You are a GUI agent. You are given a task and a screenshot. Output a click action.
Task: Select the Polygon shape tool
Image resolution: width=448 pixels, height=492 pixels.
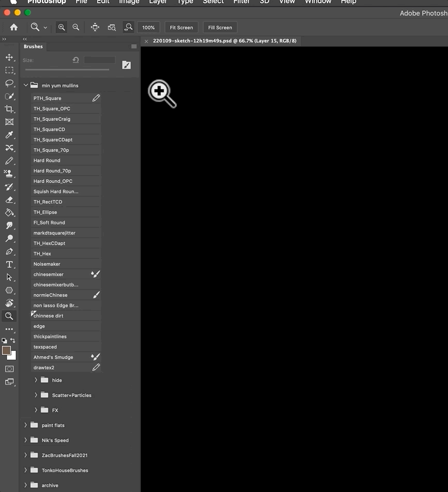pos(9,290)
